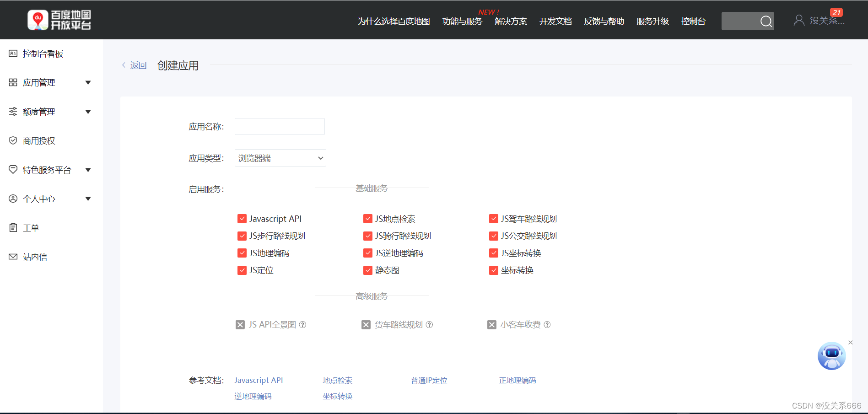The height and width of the screenshot is (414, 868).
Task: Select 解决方案 in top navigation
Action: click(x=510, y=21)
